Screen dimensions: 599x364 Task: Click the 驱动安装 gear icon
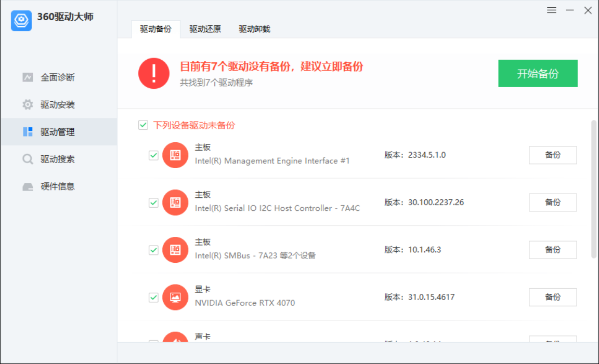click(x=28, y=104)
